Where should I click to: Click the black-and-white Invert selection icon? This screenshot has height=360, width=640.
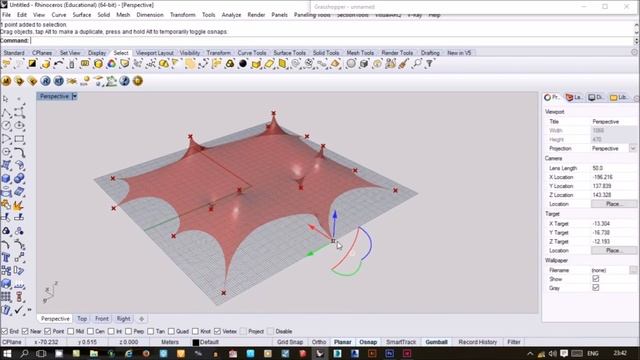(x=32, y=64)
